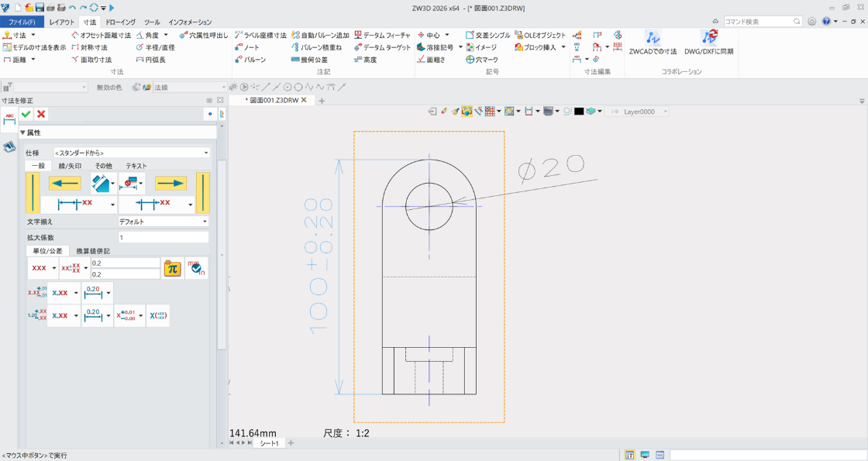Insert a データム ターゲット symbol

coord(383,47)
